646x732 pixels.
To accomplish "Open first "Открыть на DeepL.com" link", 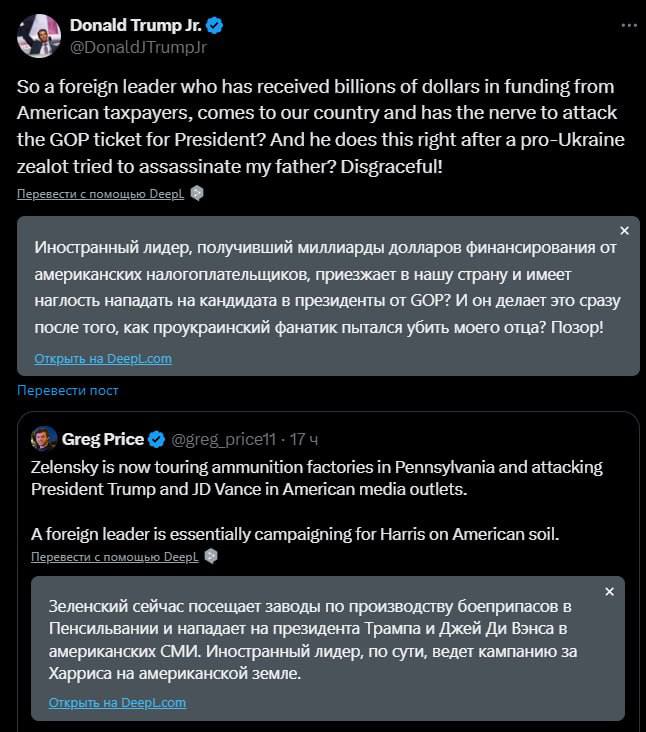I will [103, 358].
